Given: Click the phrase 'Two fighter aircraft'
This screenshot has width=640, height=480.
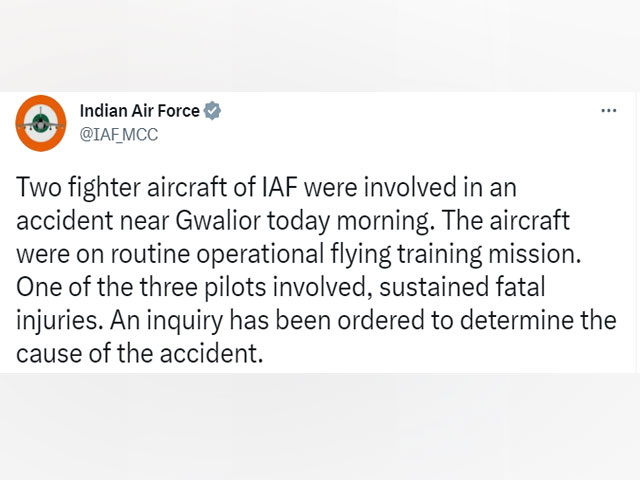Looking at the screenshot, I should coord(121,188).
